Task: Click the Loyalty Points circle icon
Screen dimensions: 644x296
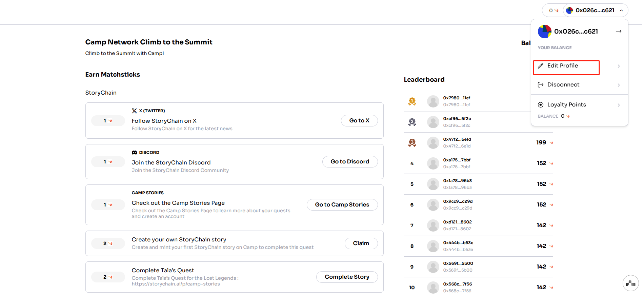Action: [541, 105]
